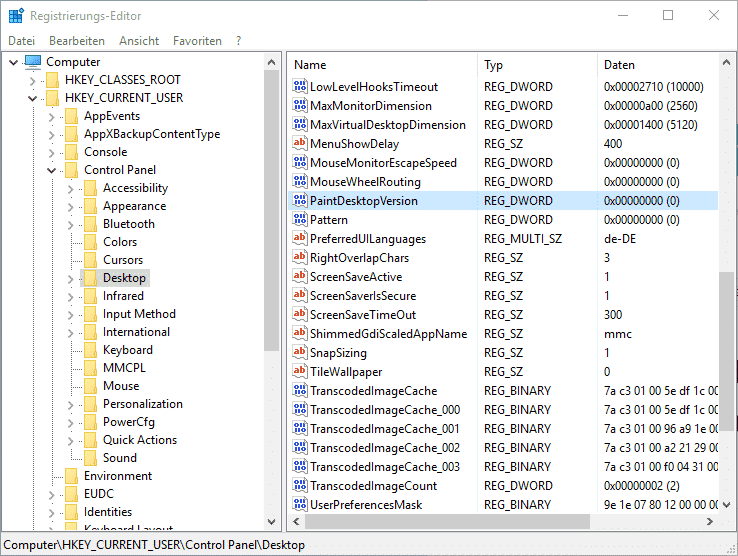This screenshot has height=556, width=738.
Task: Open the Bearbeiten menu
Action: [x=77, y=41]
